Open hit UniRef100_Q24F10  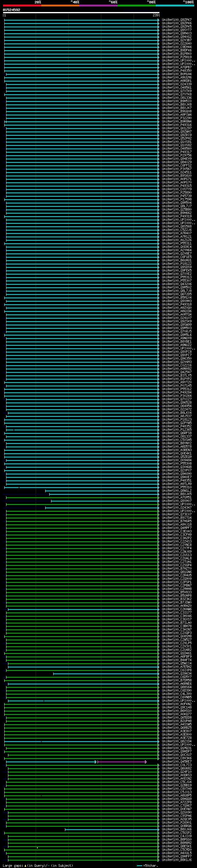point(177,772)
